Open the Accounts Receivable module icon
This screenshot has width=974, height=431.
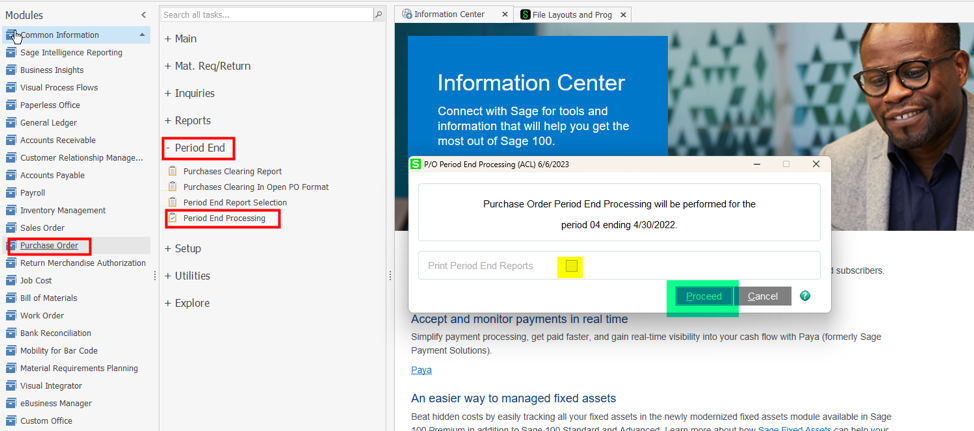(11, 140)
